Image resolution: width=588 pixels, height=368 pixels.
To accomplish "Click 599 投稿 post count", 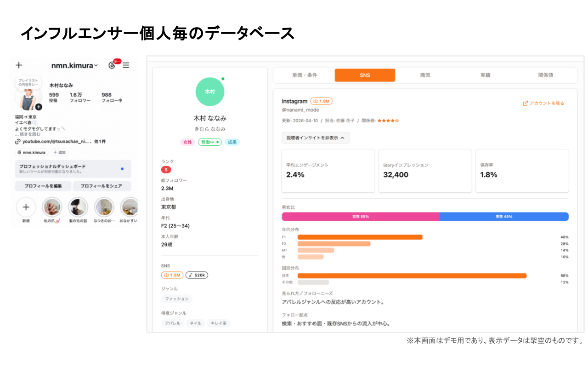I will coord(54,98).
